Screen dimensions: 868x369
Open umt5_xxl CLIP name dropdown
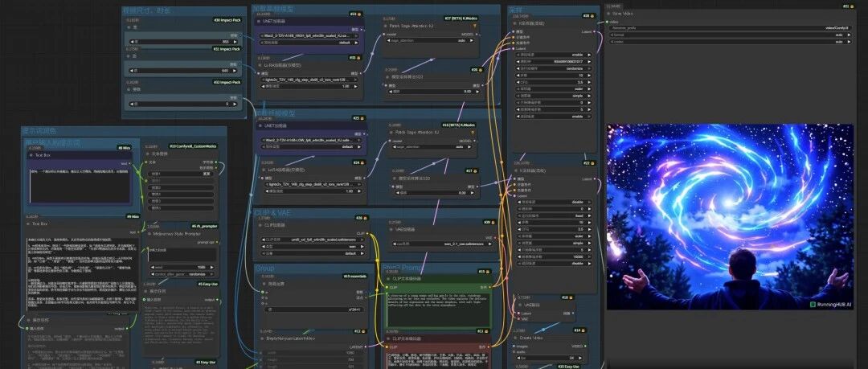pos(312,240)
